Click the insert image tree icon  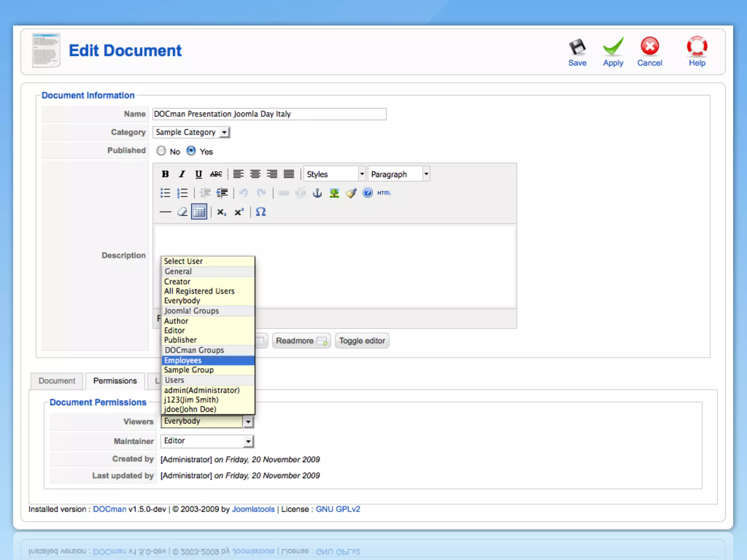click(334, 193)
